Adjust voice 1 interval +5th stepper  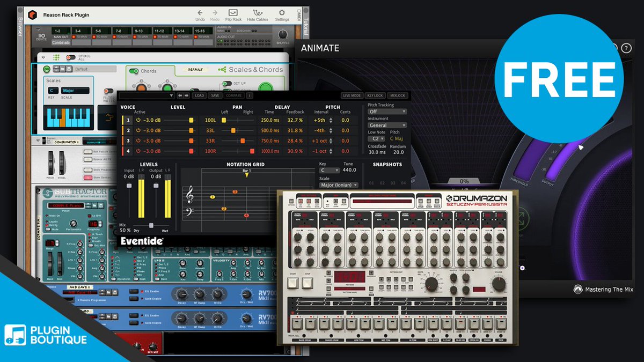point(331,121)
